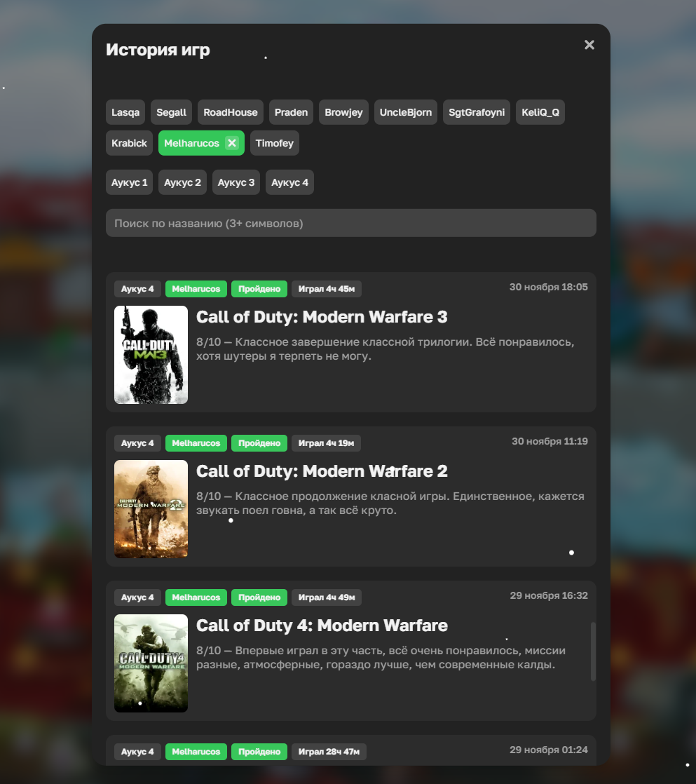Click Melharucos tag on Call of Duty 4 card
Image resolution: width=696 pixels, height=784 pixels.
[x=196, y=597]
